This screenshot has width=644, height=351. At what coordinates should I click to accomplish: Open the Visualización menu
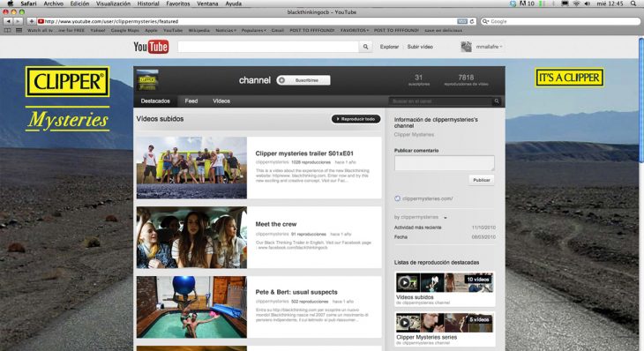(x=113, y=4)
